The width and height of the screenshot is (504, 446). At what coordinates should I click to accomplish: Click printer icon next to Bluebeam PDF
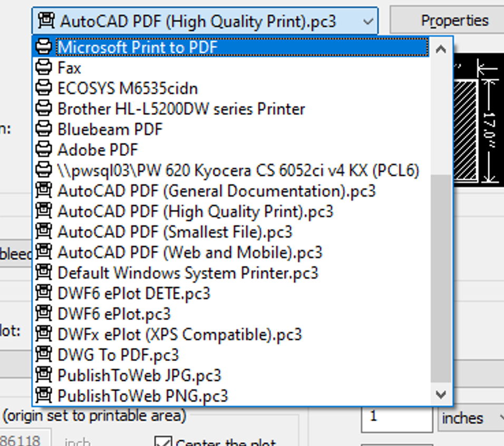tap(44, 129)
